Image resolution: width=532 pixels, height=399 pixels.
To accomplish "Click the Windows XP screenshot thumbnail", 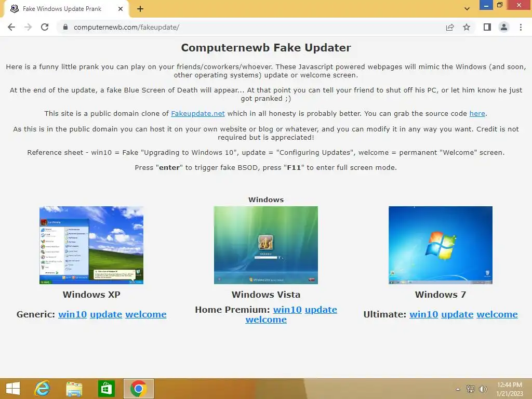I will 91,245.
